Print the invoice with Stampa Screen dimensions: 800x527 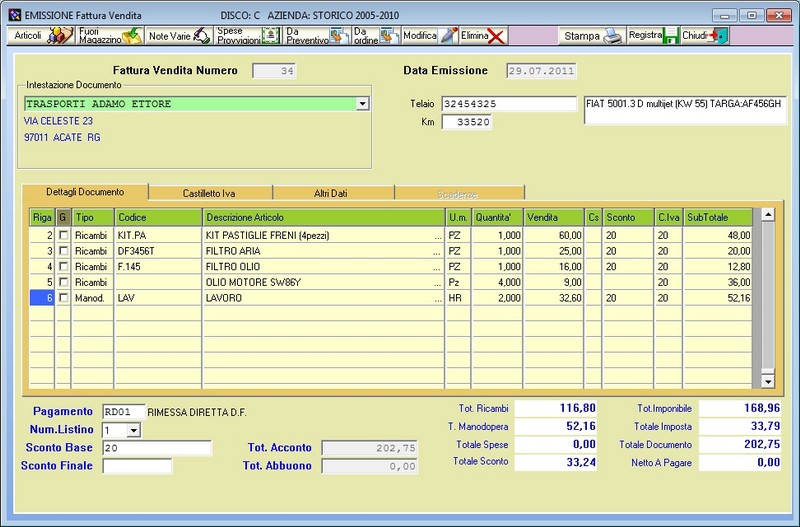pyautogui.click(x=592, y=36)
